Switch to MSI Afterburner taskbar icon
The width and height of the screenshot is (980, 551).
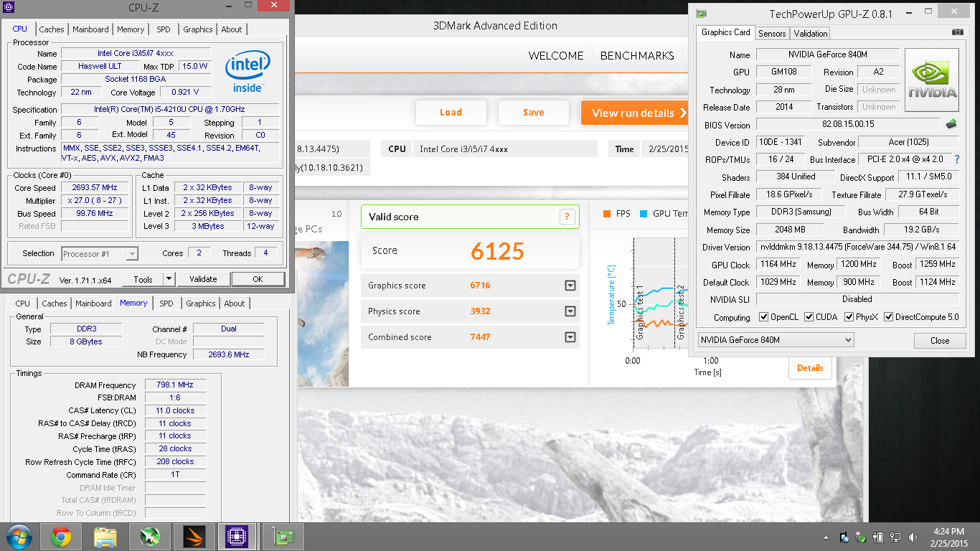pyautogui.click(x=149, y=537)
